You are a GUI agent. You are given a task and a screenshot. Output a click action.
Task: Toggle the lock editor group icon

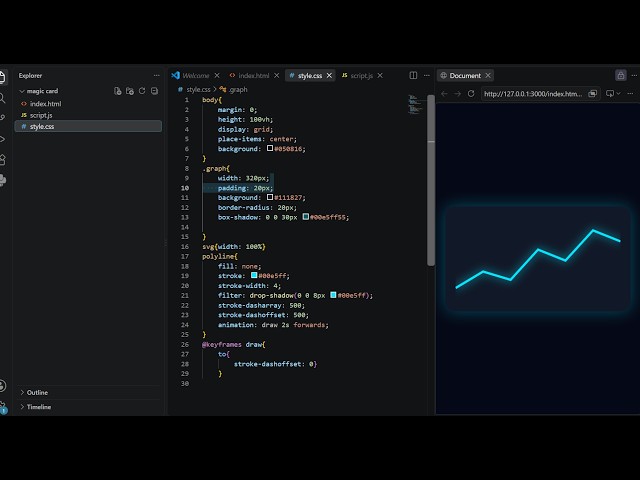[620, 75]
